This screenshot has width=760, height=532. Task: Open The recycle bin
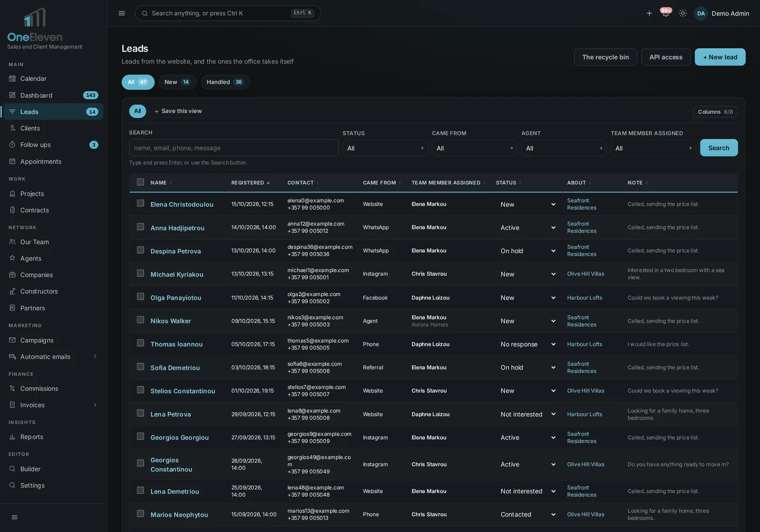click(x=606, y=57)
